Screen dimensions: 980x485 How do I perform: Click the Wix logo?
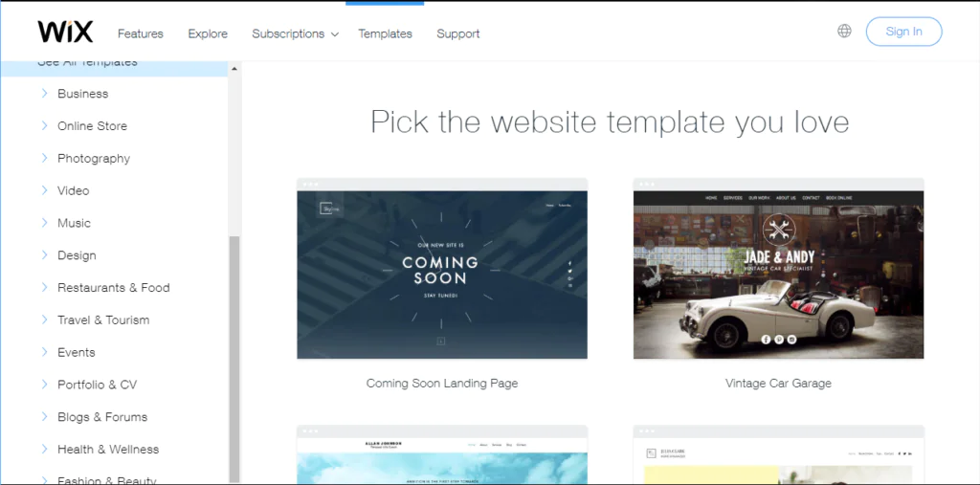click(x=65, y=32)
